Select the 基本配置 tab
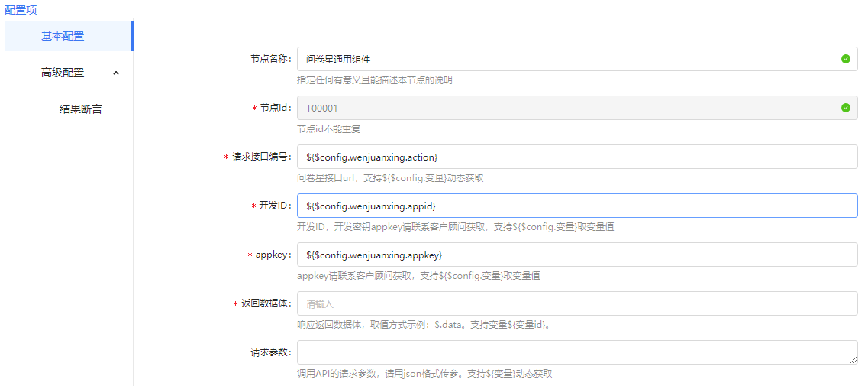The width and height of the screenshot is (868, 386). [63, 36]
